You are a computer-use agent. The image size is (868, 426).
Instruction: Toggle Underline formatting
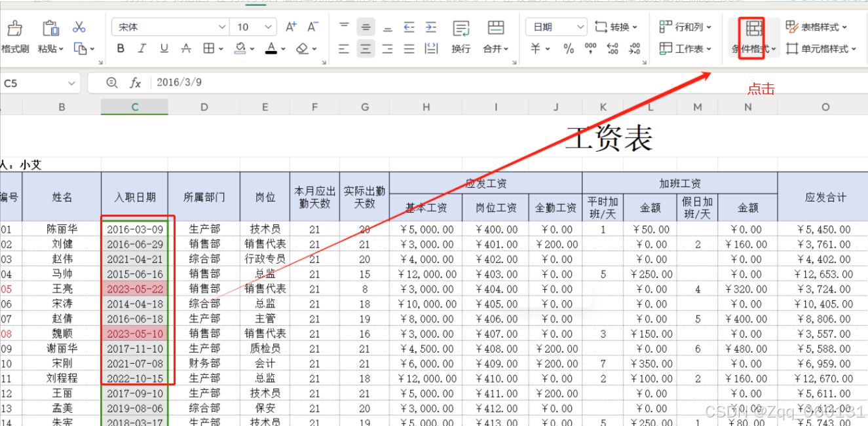pyautogui.click(x=164, y=48)
